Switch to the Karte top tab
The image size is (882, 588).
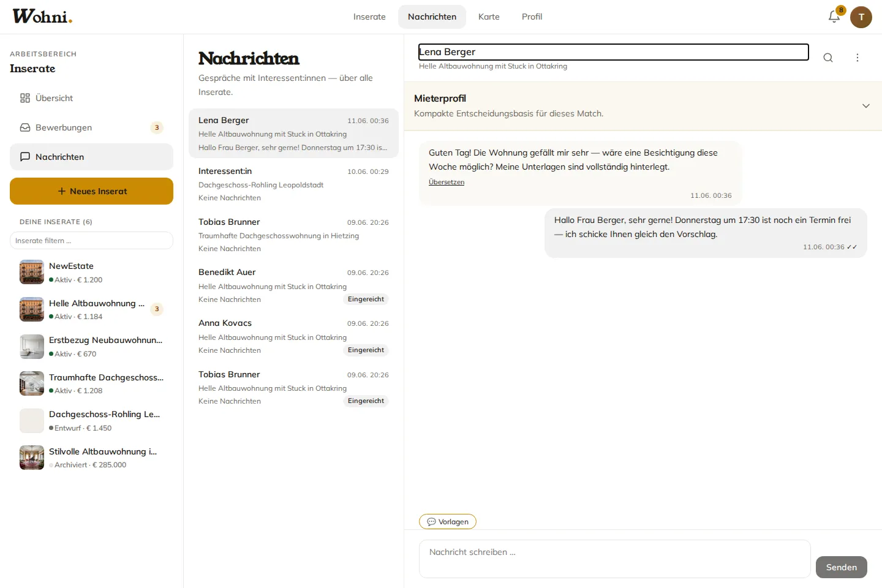click(x=489, y=17)
